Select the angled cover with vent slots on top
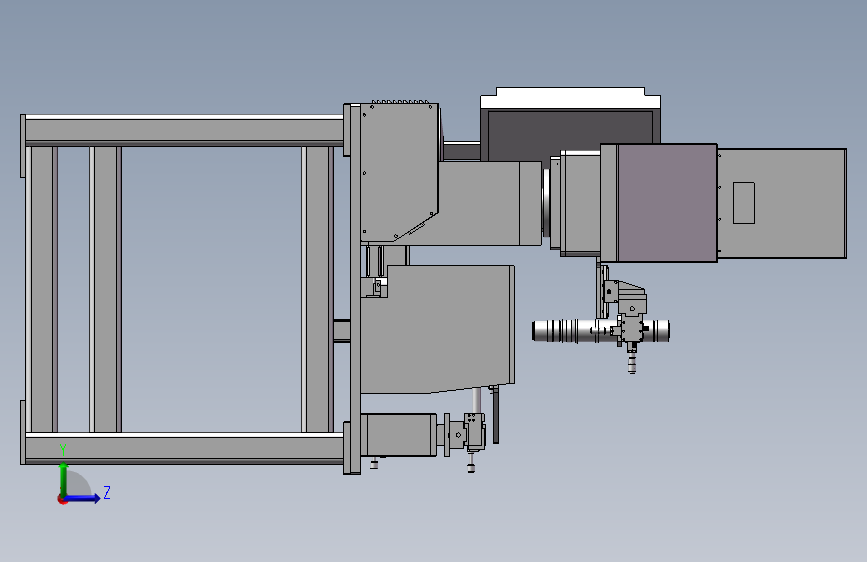 coord(399,171)
